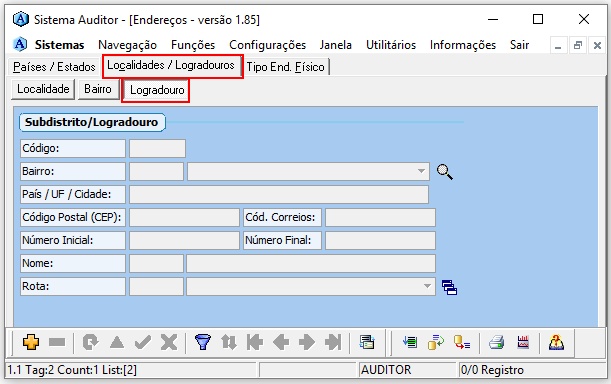Screen dimensions: 611x384
Task: Switch to the Países / Estados tab
Action: coord(54,67)
